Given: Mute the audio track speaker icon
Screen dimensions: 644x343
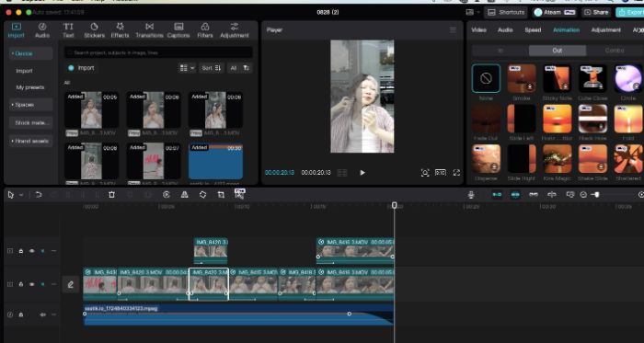Looking at the screenshot, I should pyautogui.click(x=42, y=314).
